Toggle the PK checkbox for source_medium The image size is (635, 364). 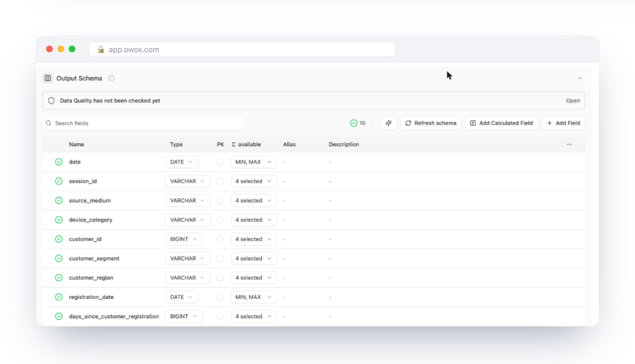220,201
